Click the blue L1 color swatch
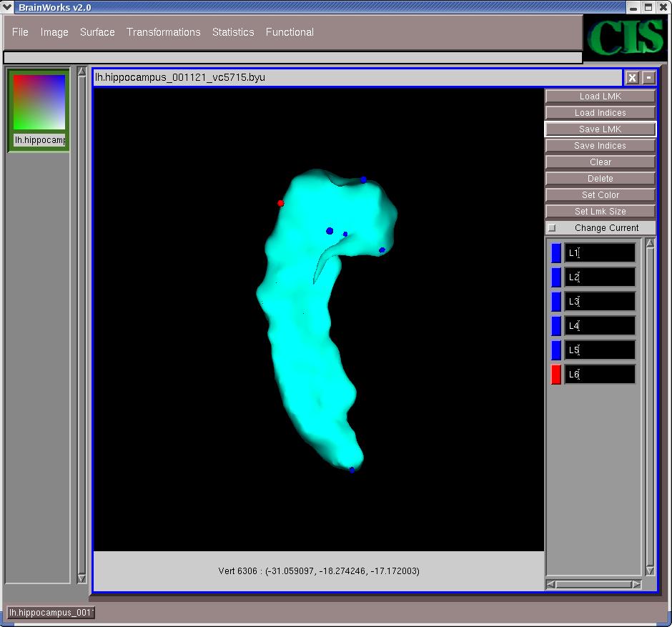The height and width of the screenshot is (627, 672). pos(556,253)
